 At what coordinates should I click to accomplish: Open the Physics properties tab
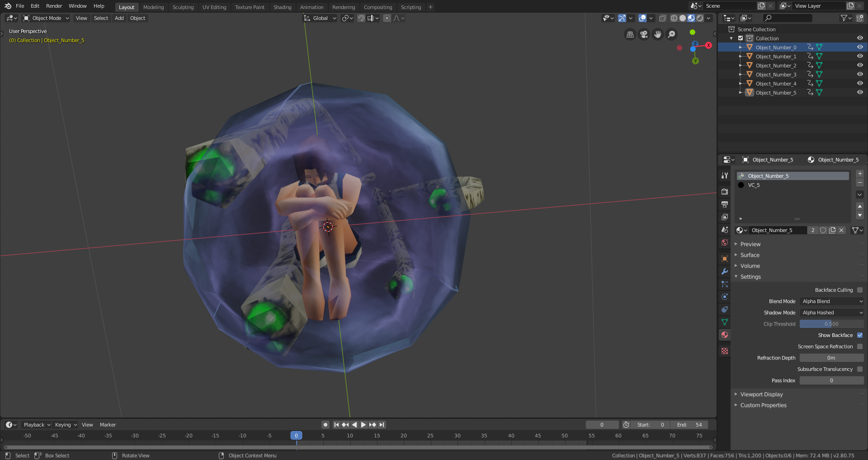coord(725,297)
